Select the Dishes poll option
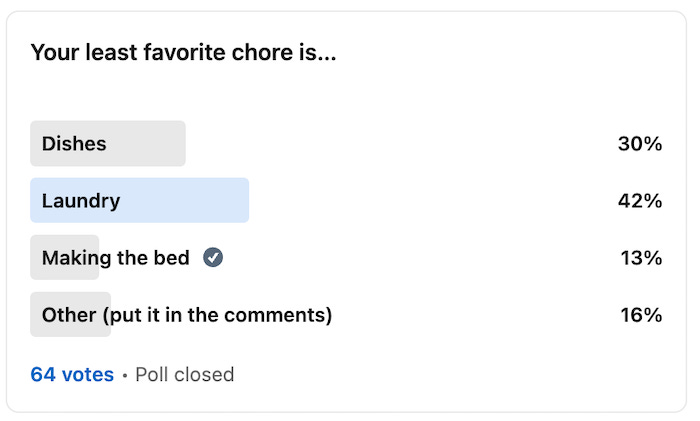Viewport: 700px width, 421px height. point(74,144)
